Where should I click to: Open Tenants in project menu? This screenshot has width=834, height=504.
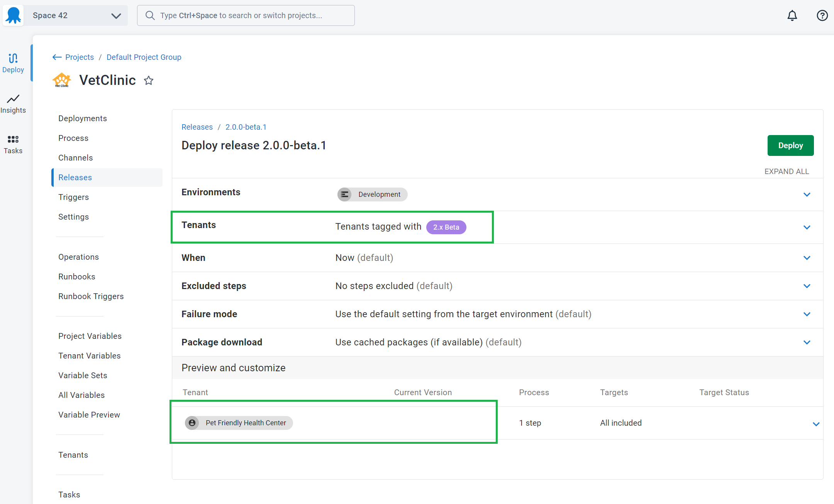click(x=73, y=455)
